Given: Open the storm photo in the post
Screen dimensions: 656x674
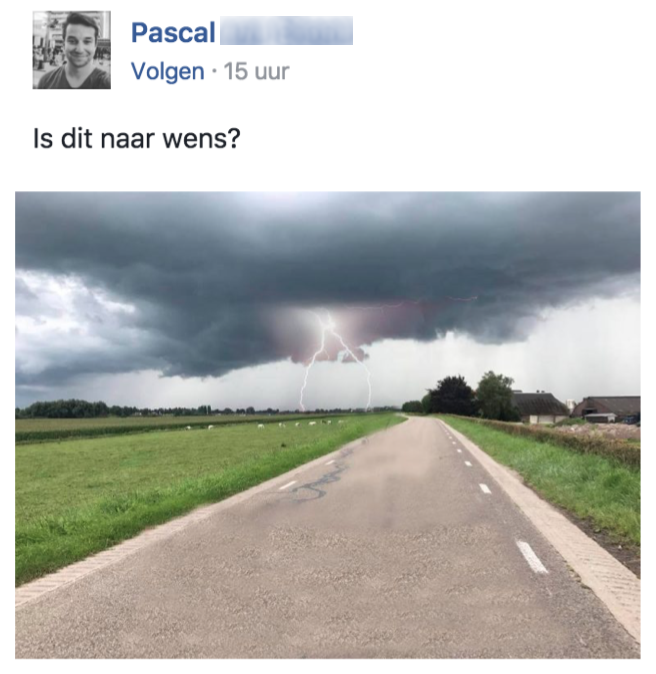Looking at the screenshot, I should point(328,425).
